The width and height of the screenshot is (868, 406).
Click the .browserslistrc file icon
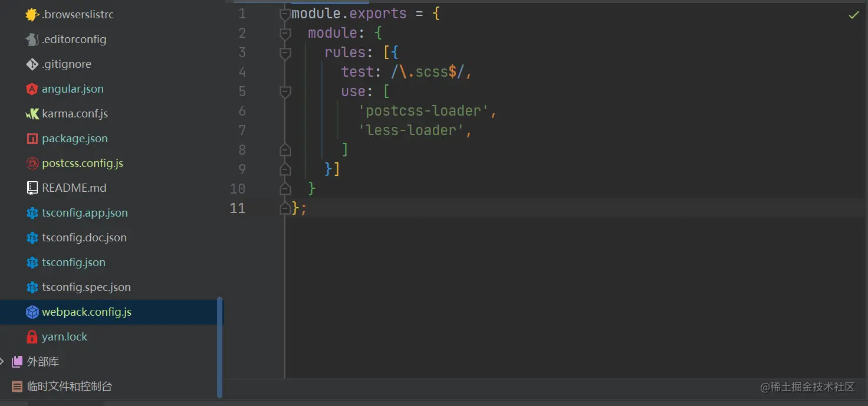(32, 15)
